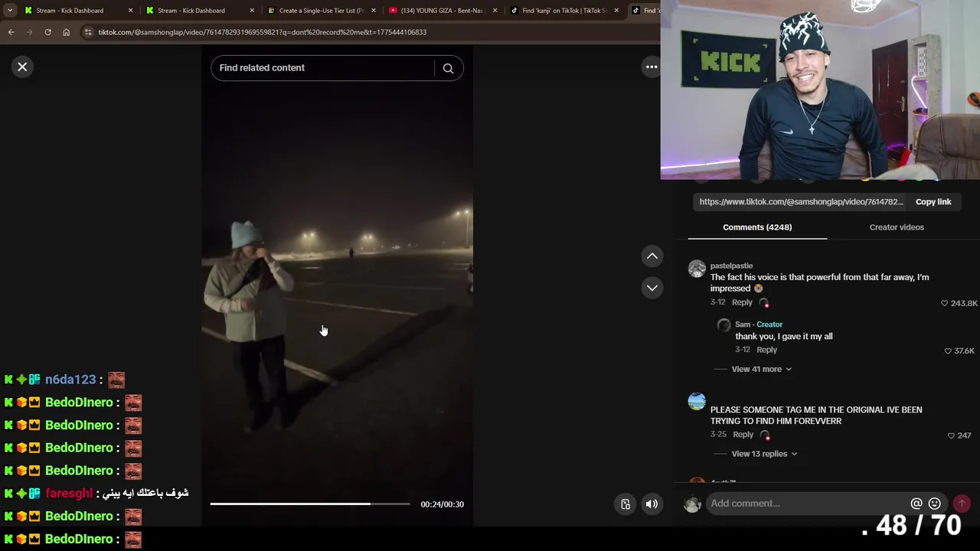980x551 pixels.
Task: Click the @ mention icon
Action: pyautogui.click(x=916, y=504)
